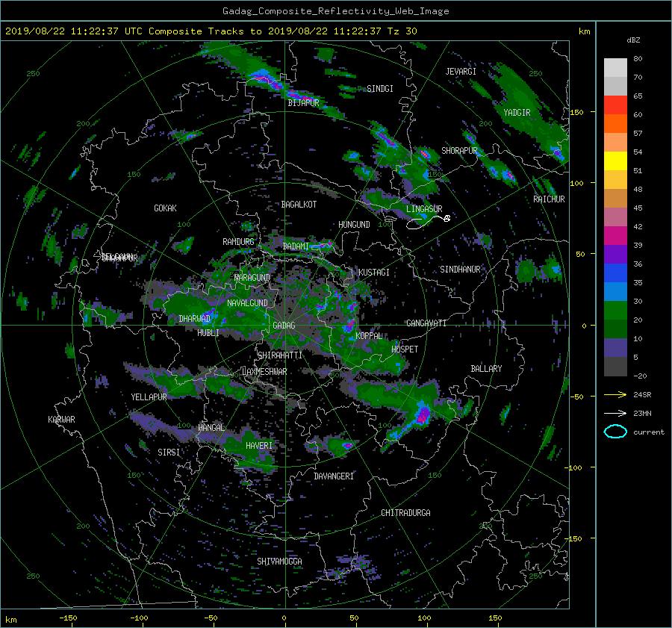
Task: Click the SHIRAHATTI city label
Action: 280,355
